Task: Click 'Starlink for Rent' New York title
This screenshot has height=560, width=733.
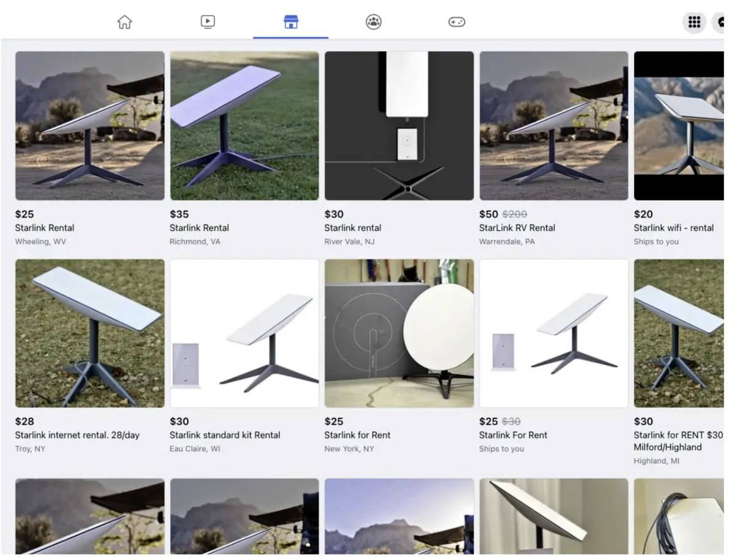Action: pyautogui.click(x=357, y=435)
